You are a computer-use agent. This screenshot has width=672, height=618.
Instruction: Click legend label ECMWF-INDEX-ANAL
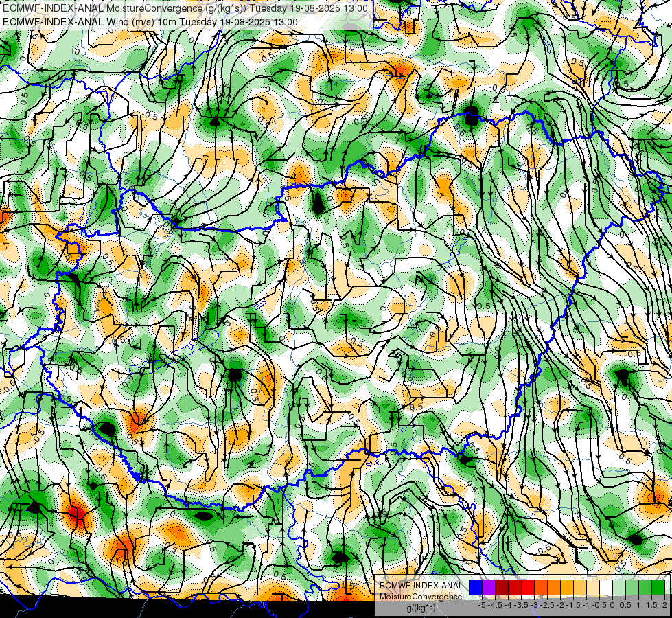click(421, 586)
